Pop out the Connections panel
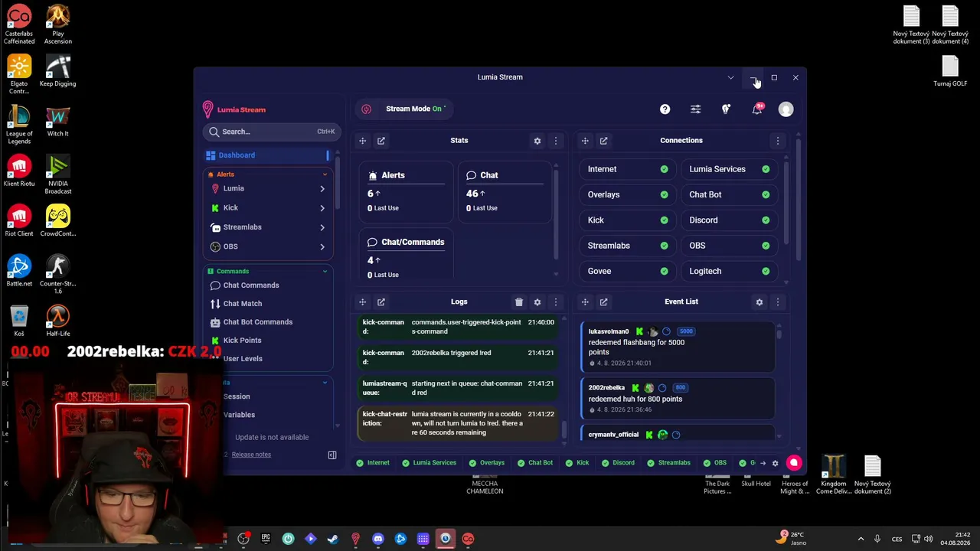 603,141
